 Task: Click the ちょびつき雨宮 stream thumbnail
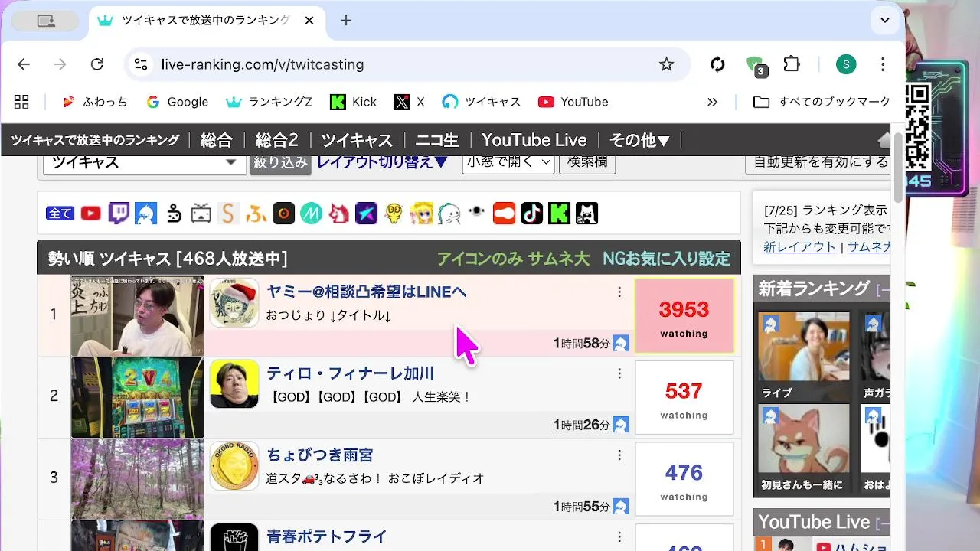coord(138,479)
